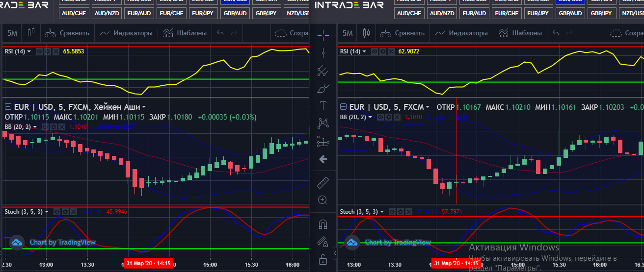Toggle the stay-in-drawing-mode pencil lock icon
This screenshot has height=272, width=644.
click(x=322, y=242)
